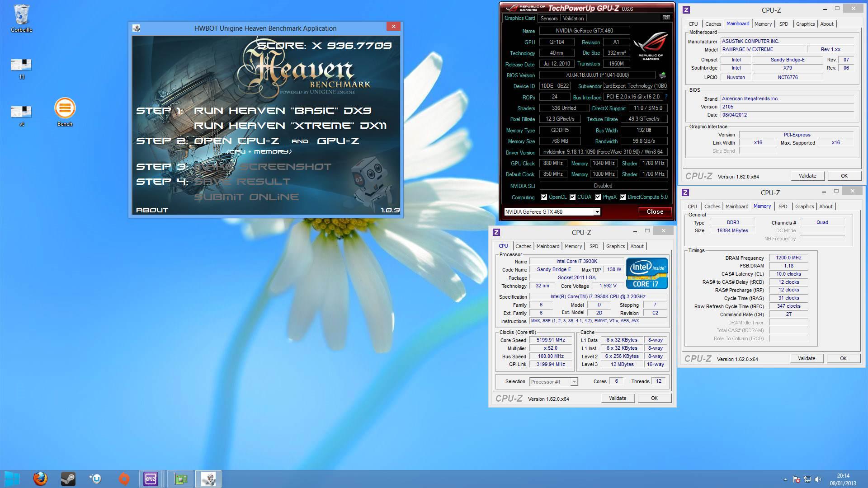Switch to GPU-Z taskbar icon
This screenshot has height=488, width=868.
click(180, 479)
